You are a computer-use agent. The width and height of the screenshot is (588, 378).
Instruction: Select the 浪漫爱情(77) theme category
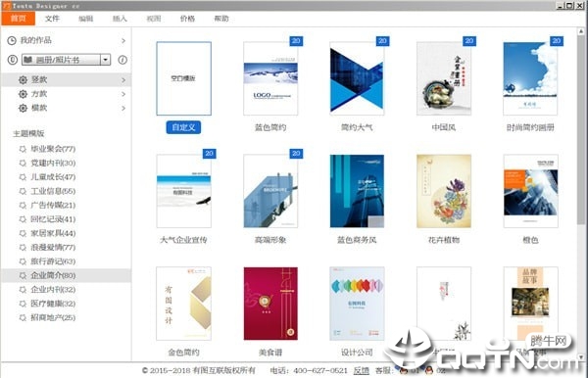53,247
